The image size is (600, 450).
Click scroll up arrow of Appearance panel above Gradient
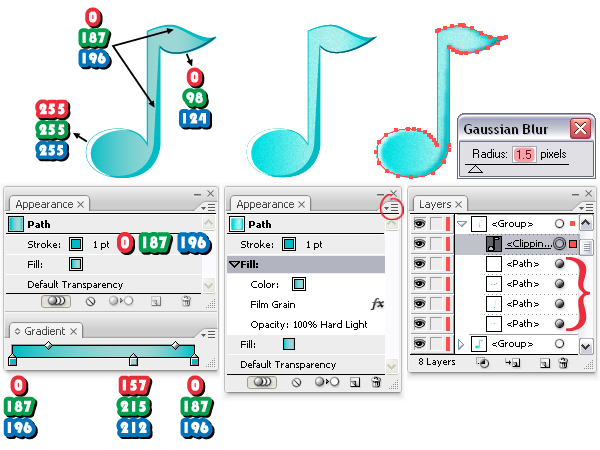[x=209, y=223]
